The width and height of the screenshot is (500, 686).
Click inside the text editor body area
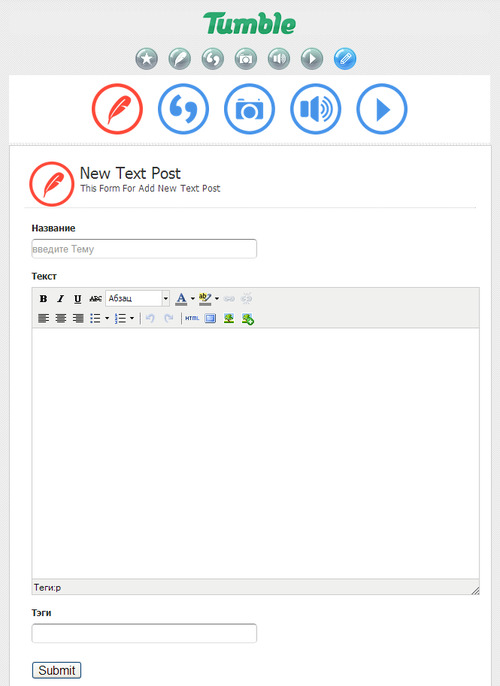click(255, 454)
